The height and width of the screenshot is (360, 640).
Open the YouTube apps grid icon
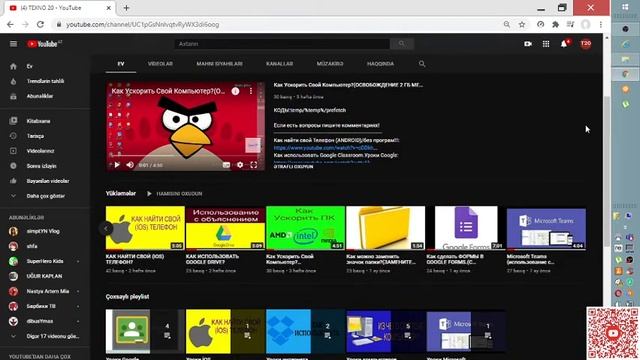tap(546, 44)
